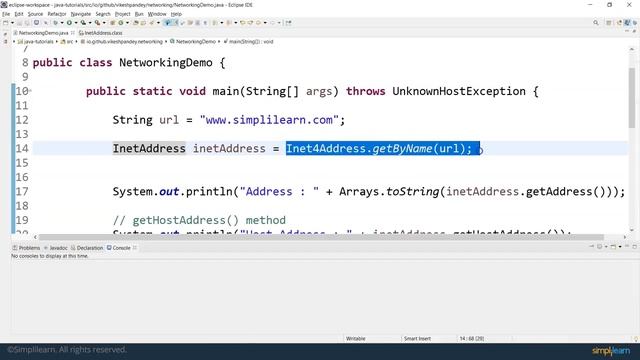Close the Console view tab
The height and width of the screenshot is (360, 640).
point(135,248)
